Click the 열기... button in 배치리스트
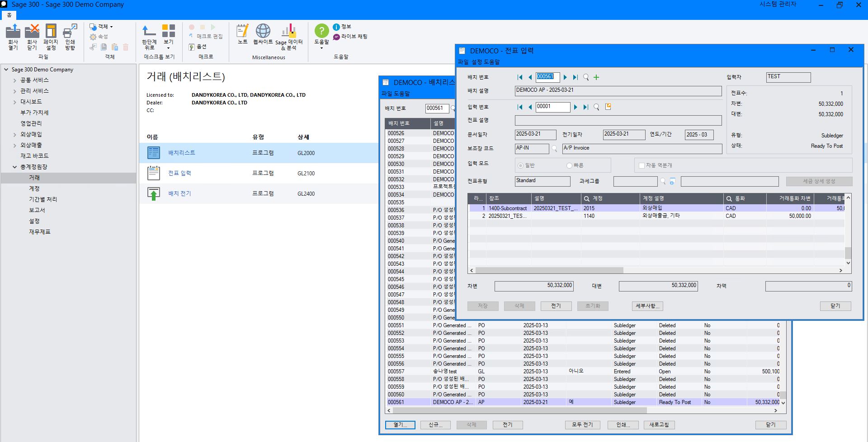868x442 pixels. coord(400,425)
